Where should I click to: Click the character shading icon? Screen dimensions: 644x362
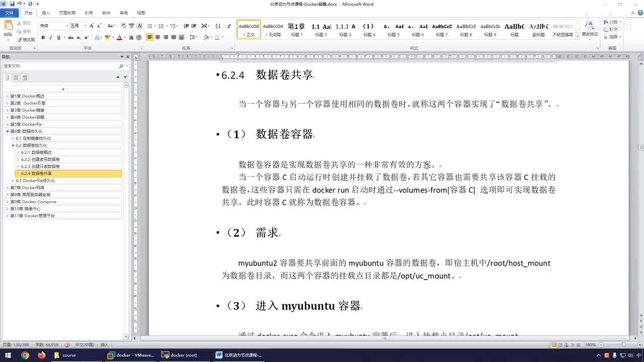131,38
